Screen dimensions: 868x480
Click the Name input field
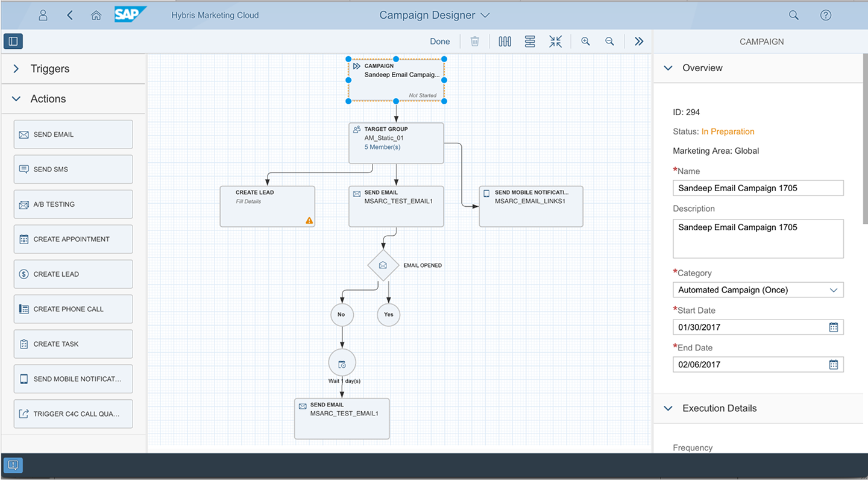pos(758,188)
